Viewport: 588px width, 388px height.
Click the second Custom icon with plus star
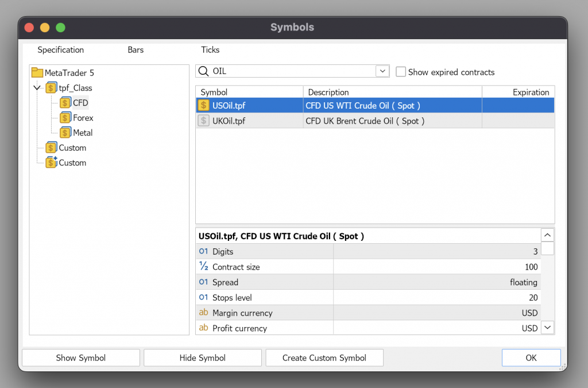tap(52, 163)
